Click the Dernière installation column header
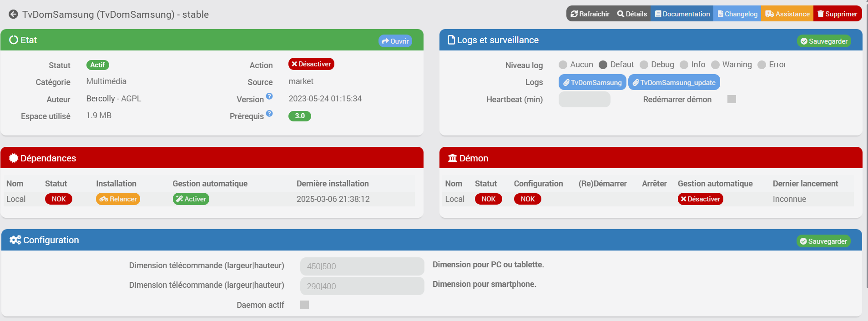The image size is (868, 321). (x=333, y=184)
